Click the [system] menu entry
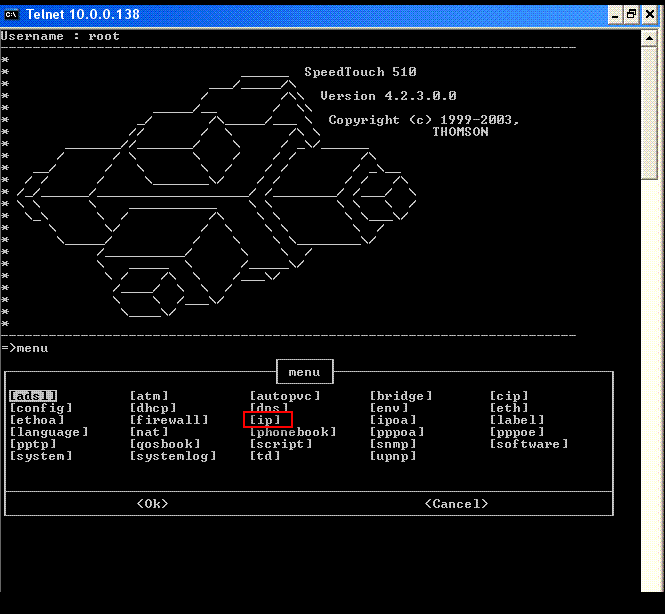 (41, 456)
